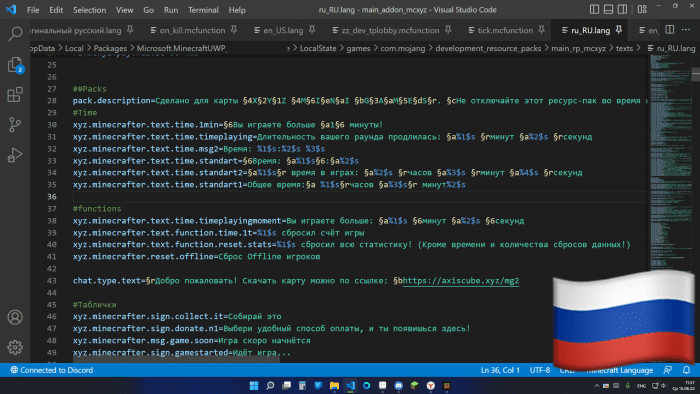The width and height of the screenshot is (700, 394).
Task: Expand development_resource_packs breadcrumb segment
Action: (x=488, y=48)
